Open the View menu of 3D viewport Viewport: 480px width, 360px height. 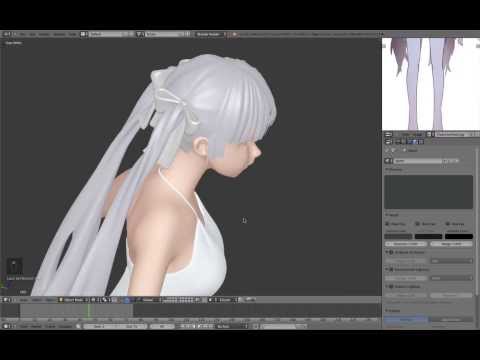coord(23,300)
